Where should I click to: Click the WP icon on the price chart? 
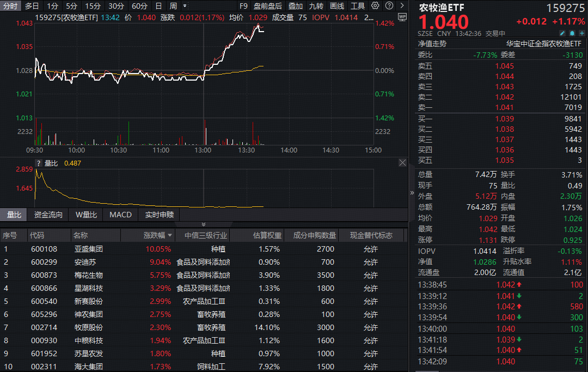tap(401, 17)
